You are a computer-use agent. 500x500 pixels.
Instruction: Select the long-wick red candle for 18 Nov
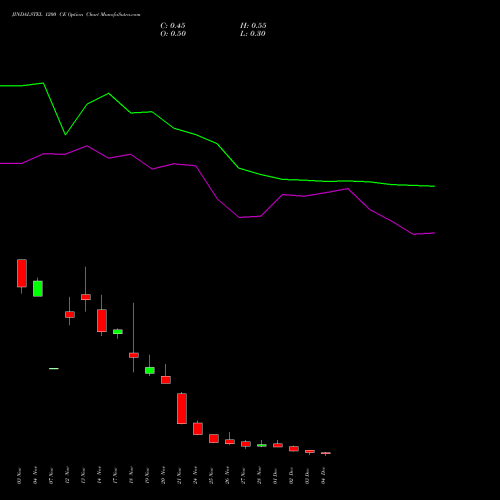[134, 355]
